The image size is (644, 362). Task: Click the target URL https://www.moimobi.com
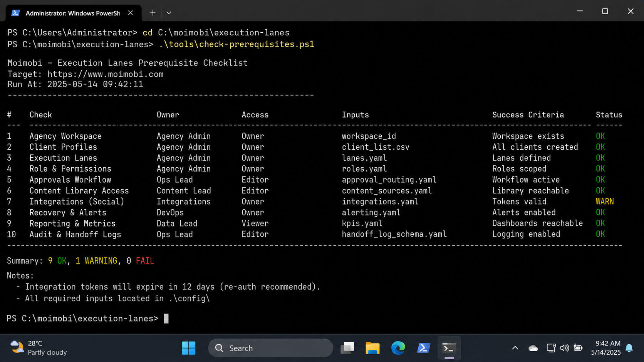click(106, 74)
